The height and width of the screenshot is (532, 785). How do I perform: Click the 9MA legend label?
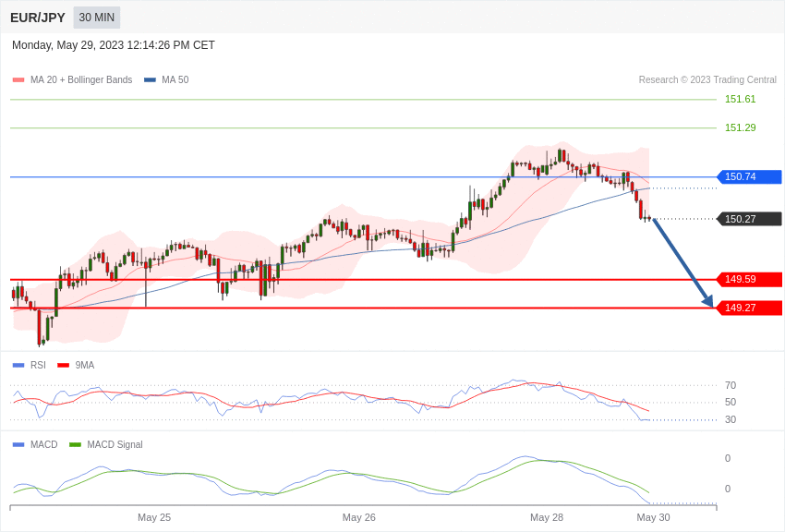pyautogui.click(x=85, y=366)
